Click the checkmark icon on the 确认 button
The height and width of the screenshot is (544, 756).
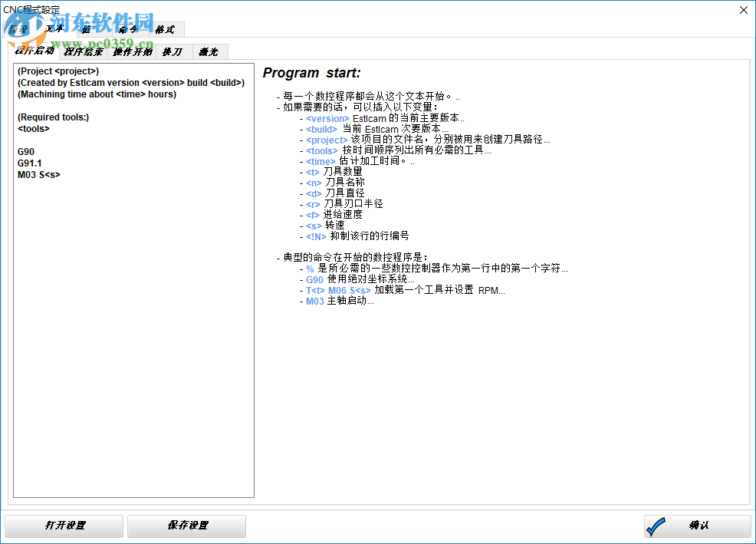point(656,526)
